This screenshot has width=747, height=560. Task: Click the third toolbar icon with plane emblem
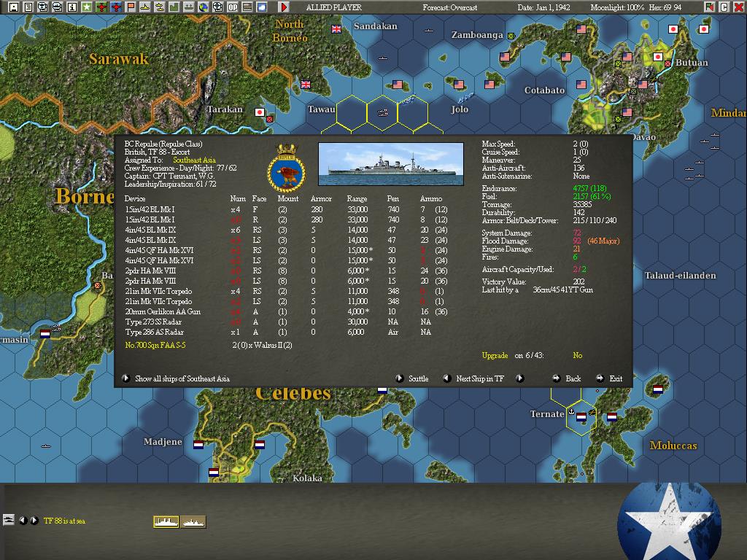tap(43, 7)
